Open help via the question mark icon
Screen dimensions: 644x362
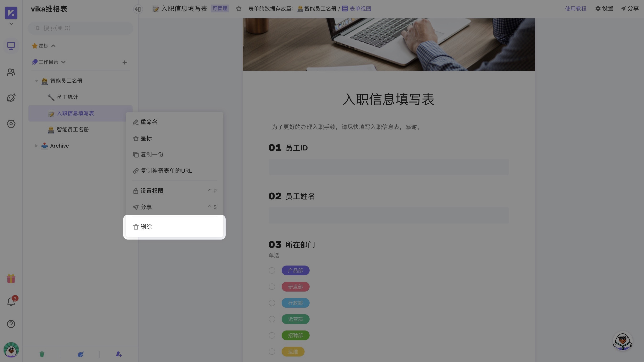(11, 324)
